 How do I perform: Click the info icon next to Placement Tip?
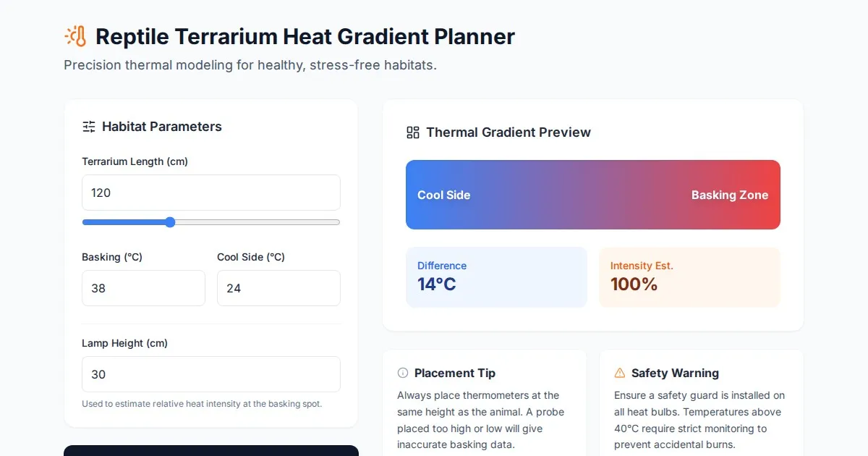(403, 373)
